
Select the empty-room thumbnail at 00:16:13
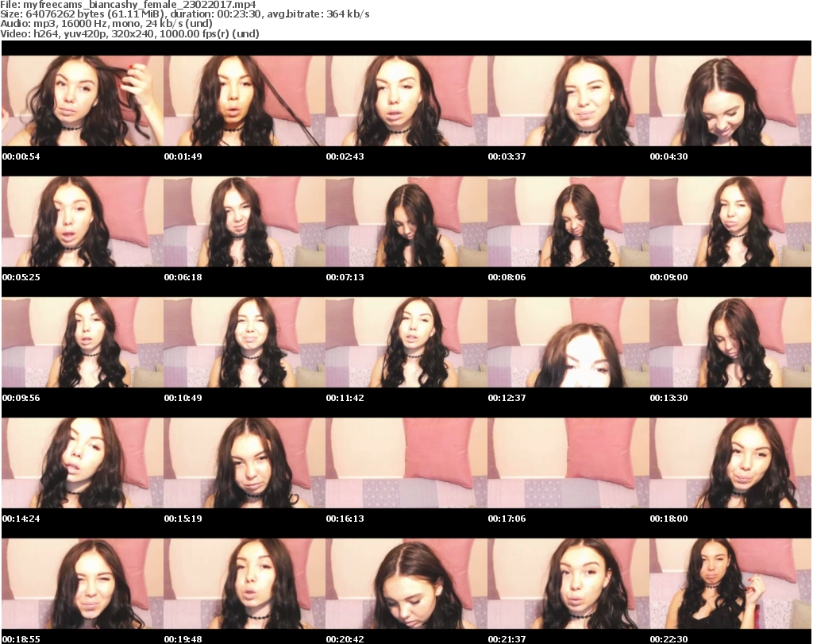coord(406,463)
